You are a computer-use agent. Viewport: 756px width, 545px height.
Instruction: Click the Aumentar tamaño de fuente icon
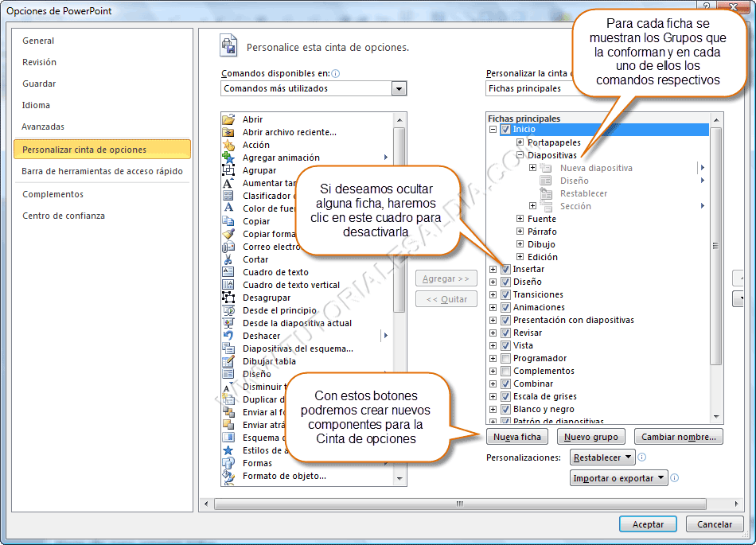[228, 183]
